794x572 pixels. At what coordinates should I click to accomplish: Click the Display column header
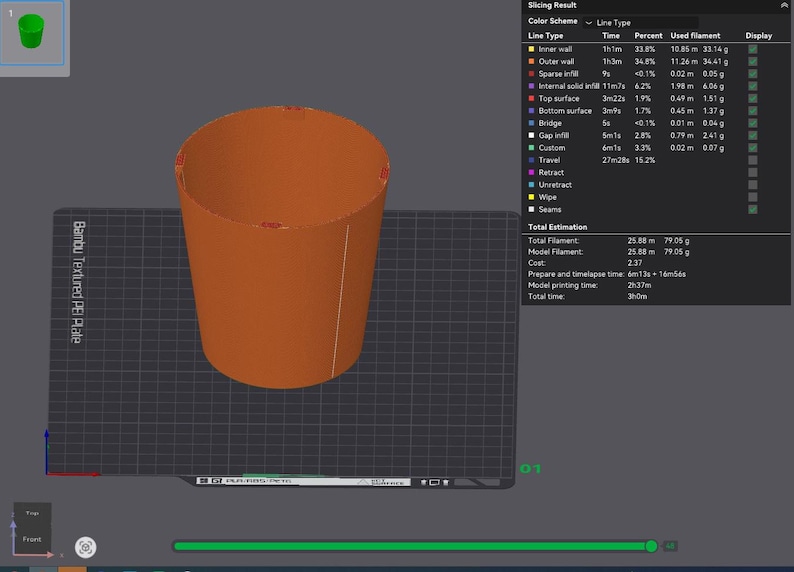[x=759, y=35]
